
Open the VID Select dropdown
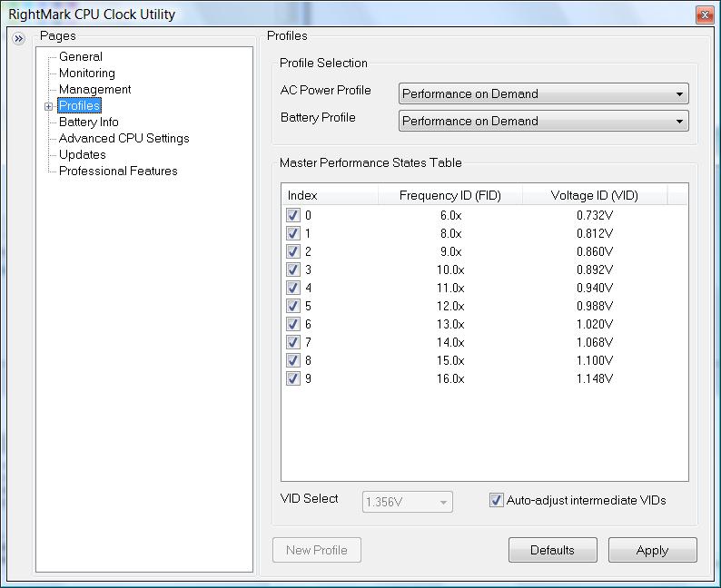[408, 502]
